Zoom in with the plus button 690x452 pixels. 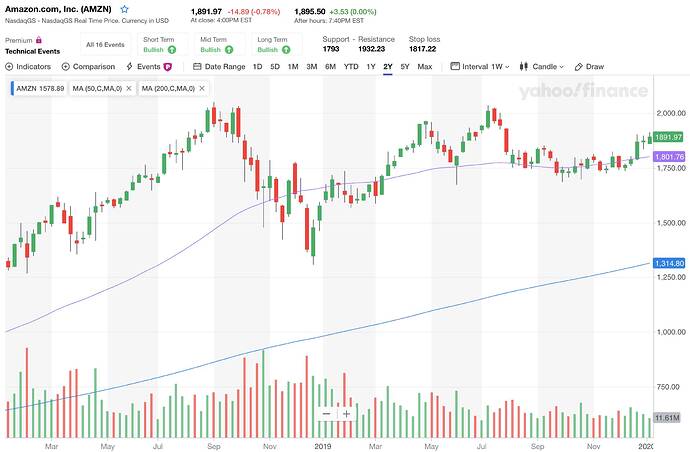346,414
